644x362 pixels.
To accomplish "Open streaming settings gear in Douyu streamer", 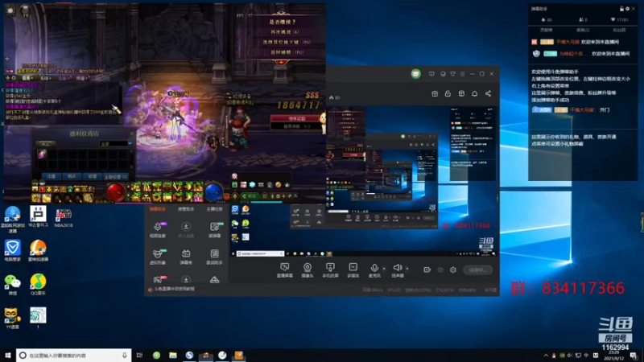I will tap(453, 269).
